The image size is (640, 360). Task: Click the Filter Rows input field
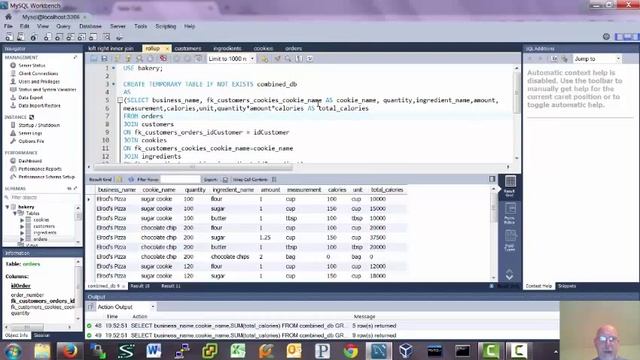click(180, 179)
